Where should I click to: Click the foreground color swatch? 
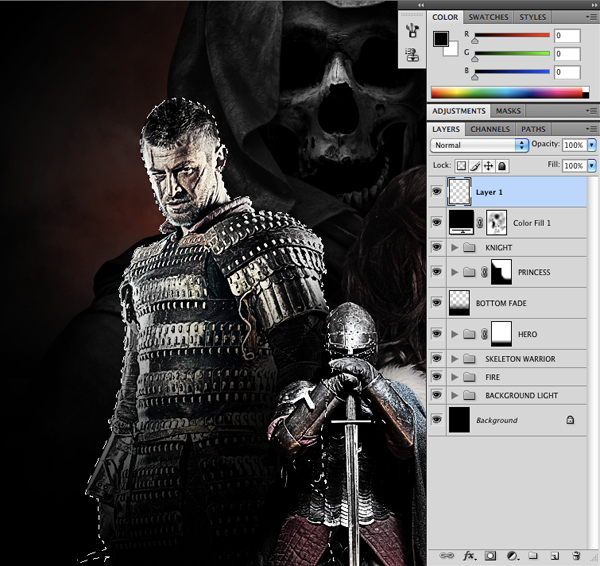point(440,39)
